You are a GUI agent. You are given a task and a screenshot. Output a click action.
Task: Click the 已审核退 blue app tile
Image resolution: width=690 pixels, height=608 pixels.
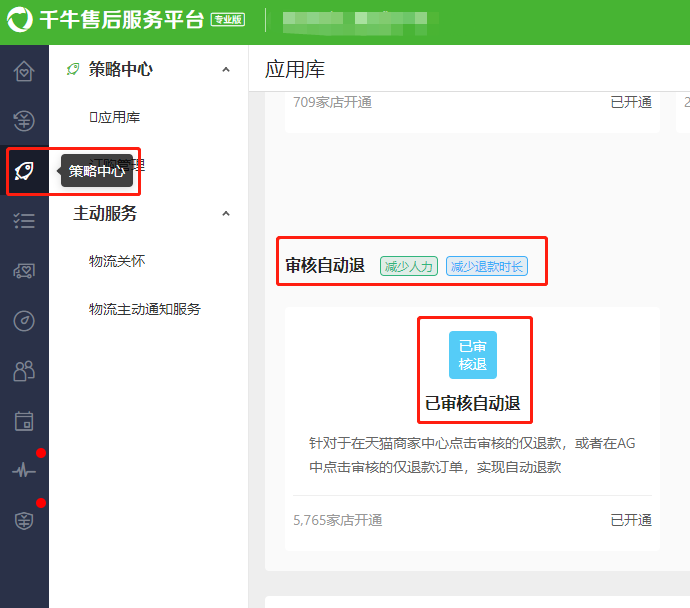pyautogui.click(x=473, y=355)
